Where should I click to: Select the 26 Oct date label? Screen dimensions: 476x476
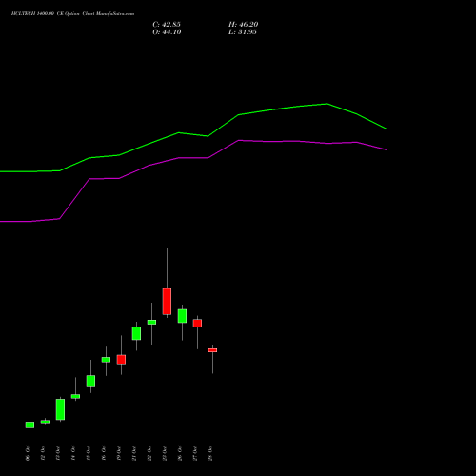180,453
